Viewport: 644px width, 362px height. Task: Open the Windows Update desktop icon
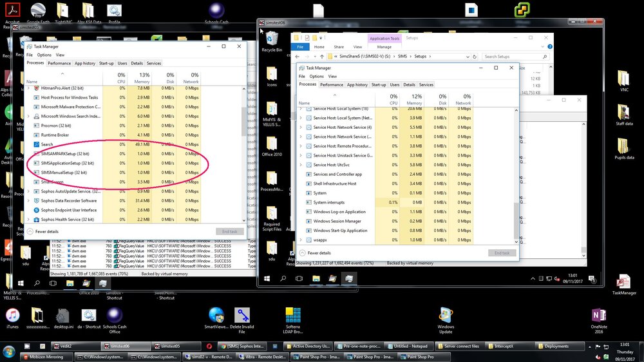[x=446, y=320]
